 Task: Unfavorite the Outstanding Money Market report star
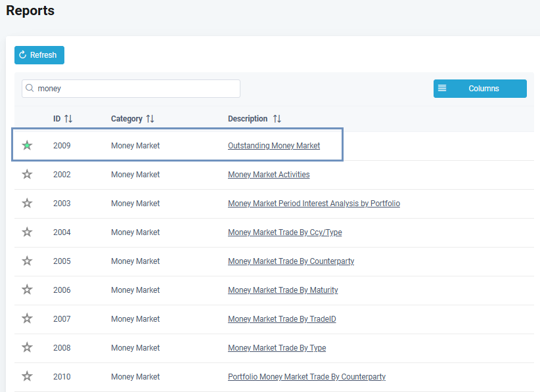click(x=27, y=145)
